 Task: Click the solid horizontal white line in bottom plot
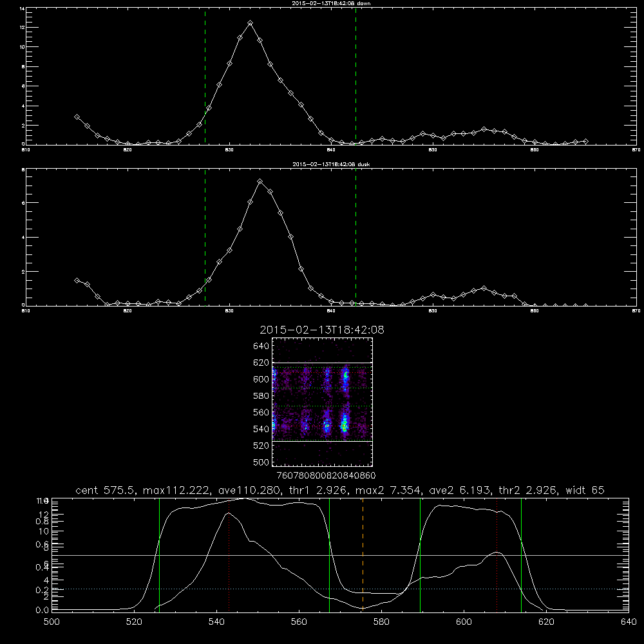click(x=340, y=555)
